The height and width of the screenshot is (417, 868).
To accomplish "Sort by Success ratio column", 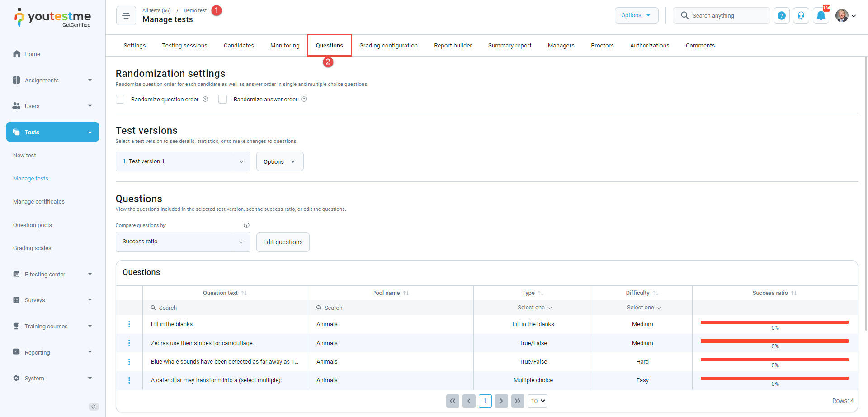I will [794, 293].
